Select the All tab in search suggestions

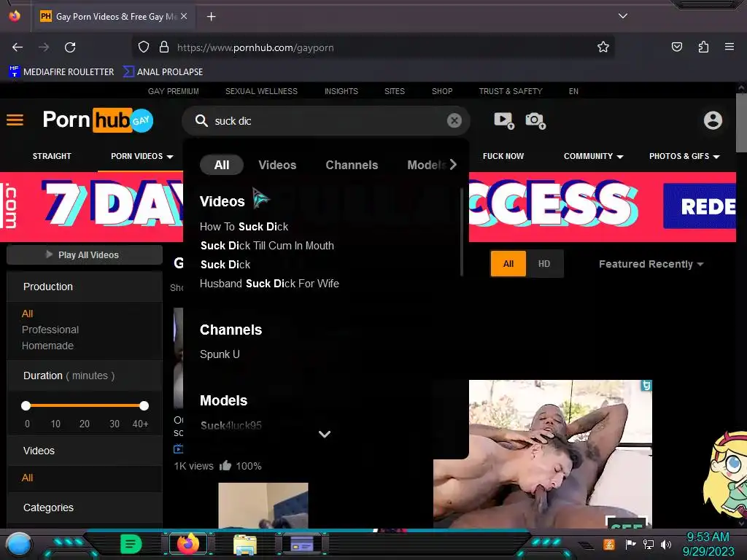point(222,165)
